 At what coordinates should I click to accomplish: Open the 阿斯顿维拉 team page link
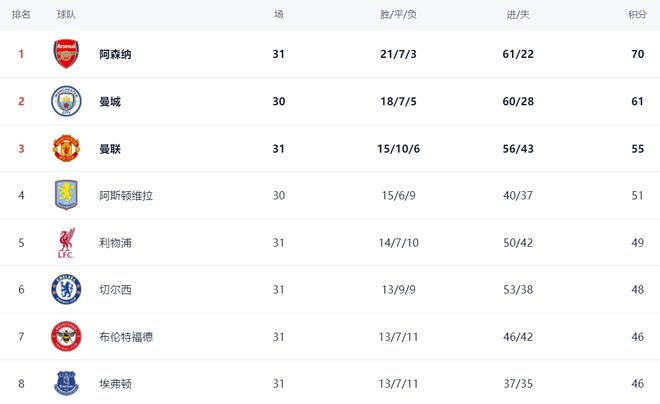pos(126,195)
